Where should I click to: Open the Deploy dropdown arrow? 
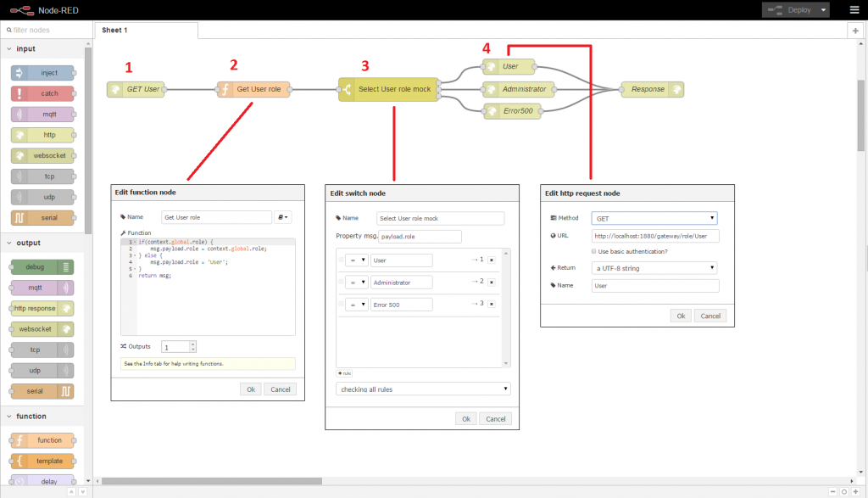click(823, 10)
